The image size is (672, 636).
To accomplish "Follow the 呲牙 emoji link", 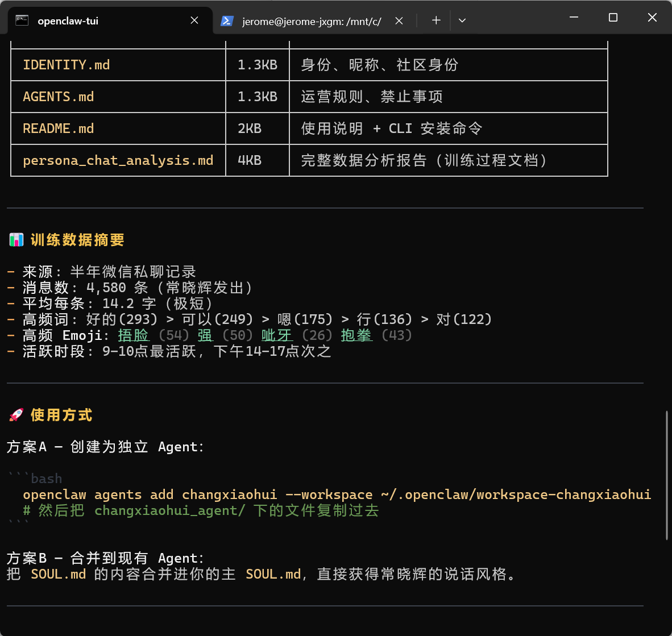I will click(x=277, y=335).
